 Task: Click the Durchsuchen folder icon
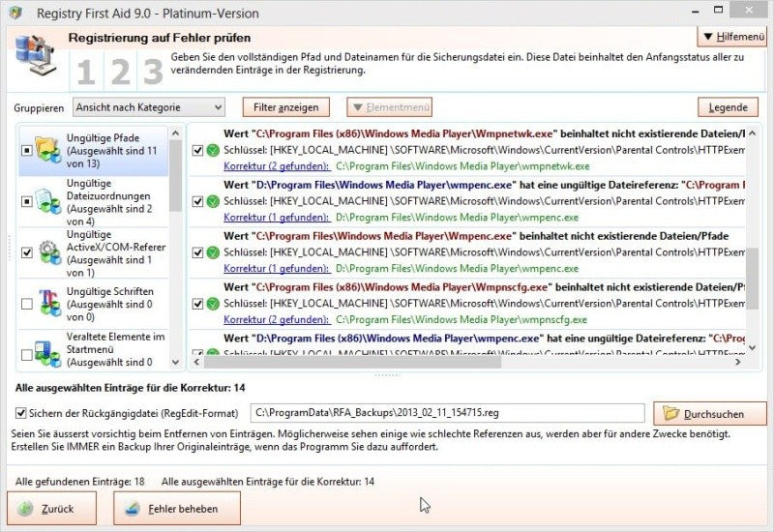[670, 413]
